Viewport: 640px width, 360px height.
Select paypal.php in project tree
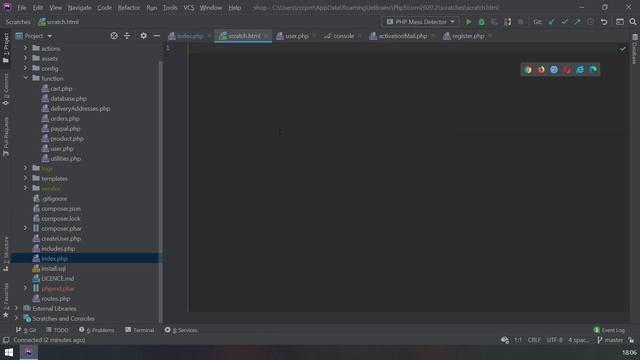[65, 129]
